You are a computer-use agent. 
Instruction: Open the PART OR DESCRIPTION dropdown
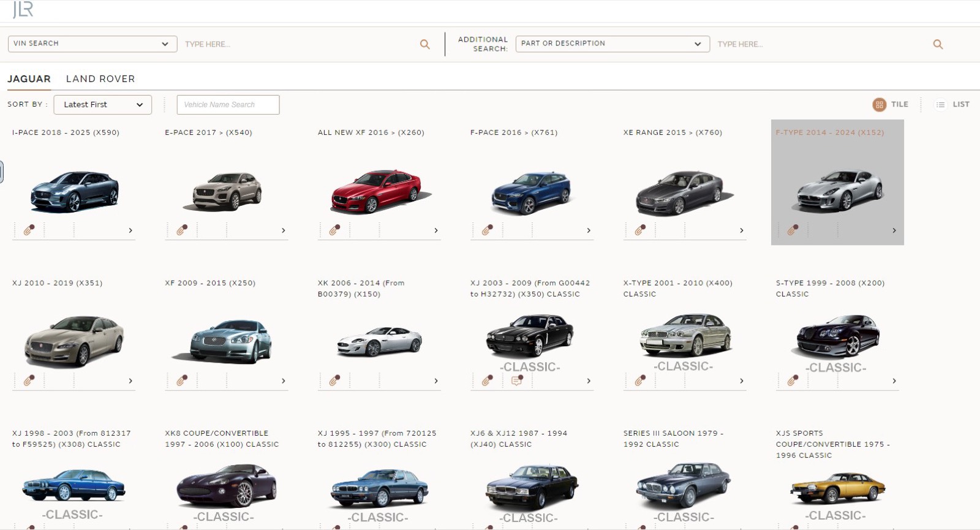612,44
